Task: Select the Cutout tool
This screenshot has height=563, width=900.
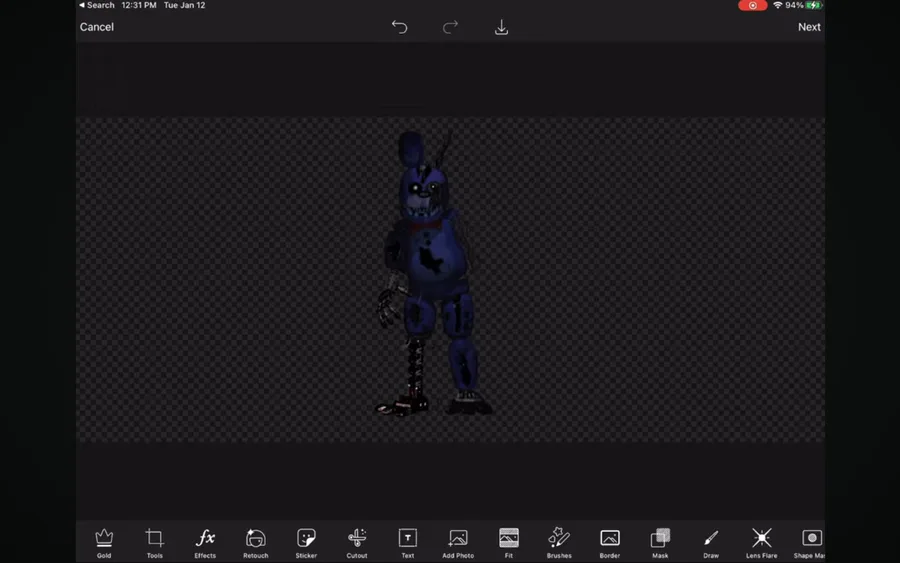Action: 356,543
